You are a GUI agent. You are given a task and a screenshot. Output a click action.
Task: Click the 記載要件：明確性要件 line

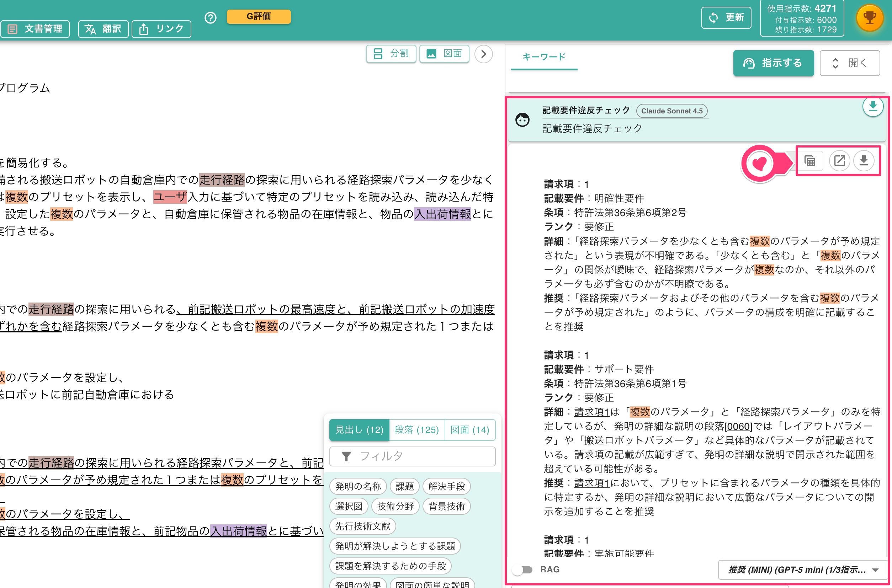594,198
